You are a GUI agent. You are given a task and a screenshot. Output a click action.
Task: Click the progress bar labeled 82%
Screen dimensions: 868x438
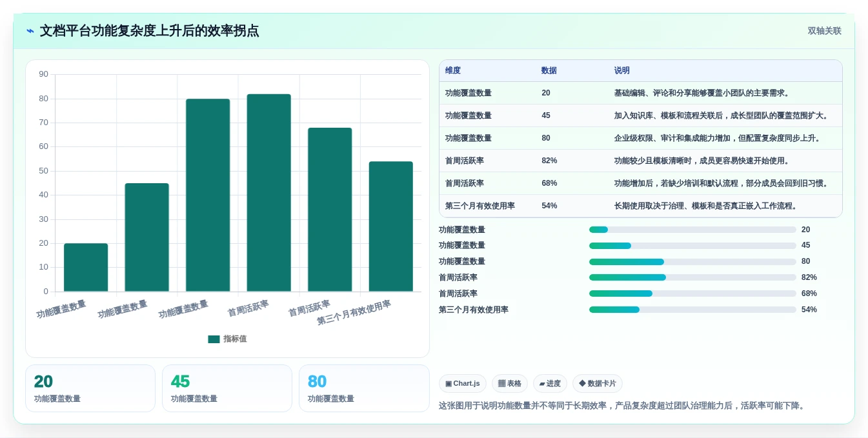(x=692, y=277)
